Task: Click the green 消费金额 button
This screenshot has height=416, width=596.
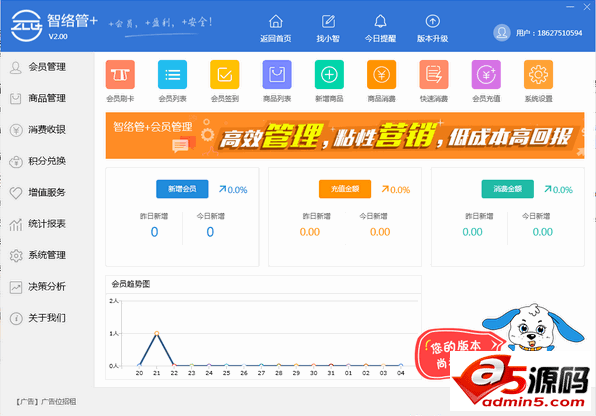Action: pos(507,189)
